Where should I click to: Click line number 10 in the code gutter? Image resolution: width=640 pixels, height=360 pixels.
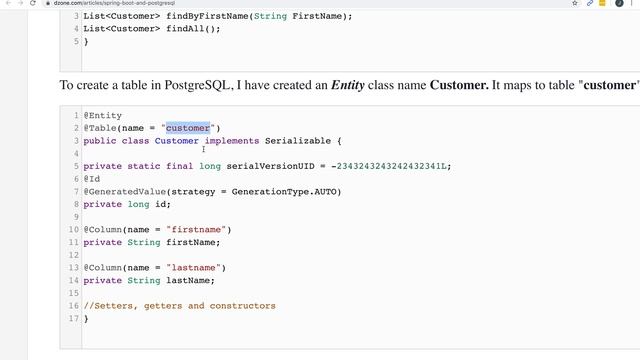pos(73,229)
